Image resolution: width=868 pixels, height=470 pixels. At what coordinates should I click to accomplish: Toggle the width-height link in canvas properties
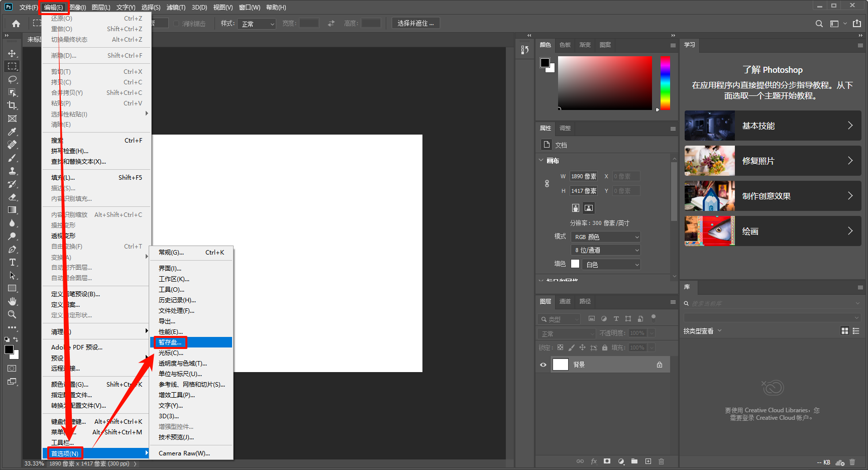(x=547, y=184)
